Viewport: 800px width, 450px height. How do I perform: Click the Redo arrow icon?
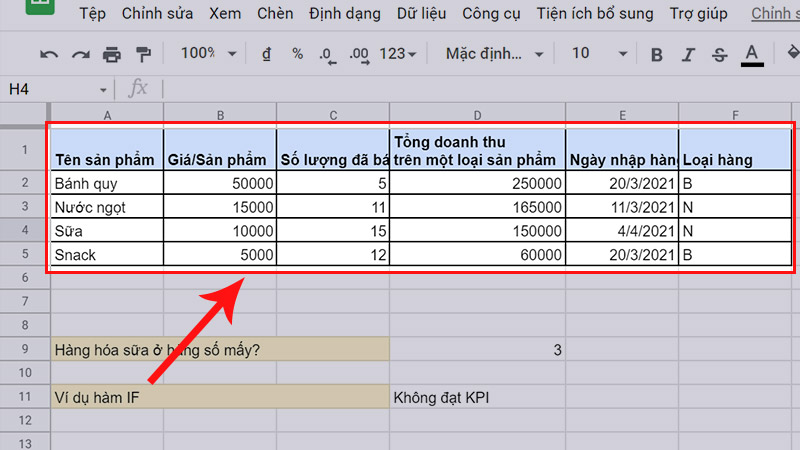coord(81,54)
